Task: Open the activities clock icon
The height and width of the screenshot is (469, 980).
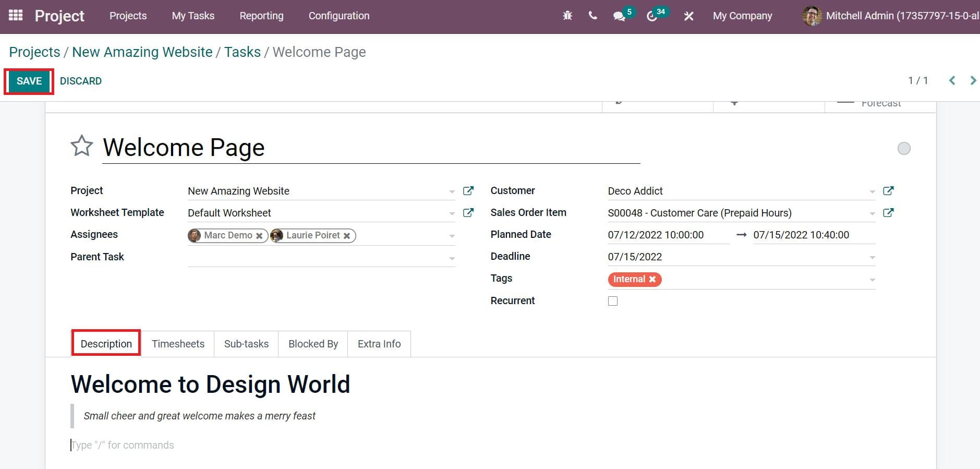Action: click(651, 16)
